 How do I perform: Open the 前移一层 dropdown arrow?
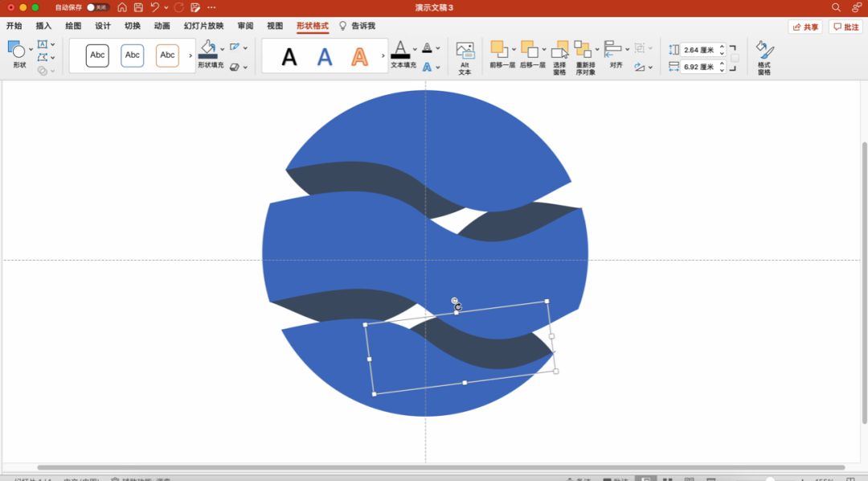[x=513, y=49]
